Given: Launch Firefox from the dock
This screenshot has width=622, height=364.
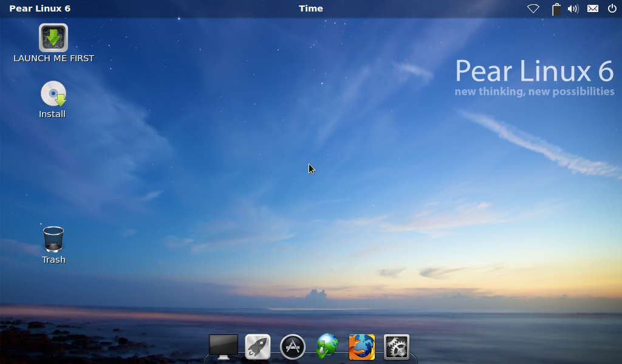Looking at the screenshot, I should tap(362, 347).
